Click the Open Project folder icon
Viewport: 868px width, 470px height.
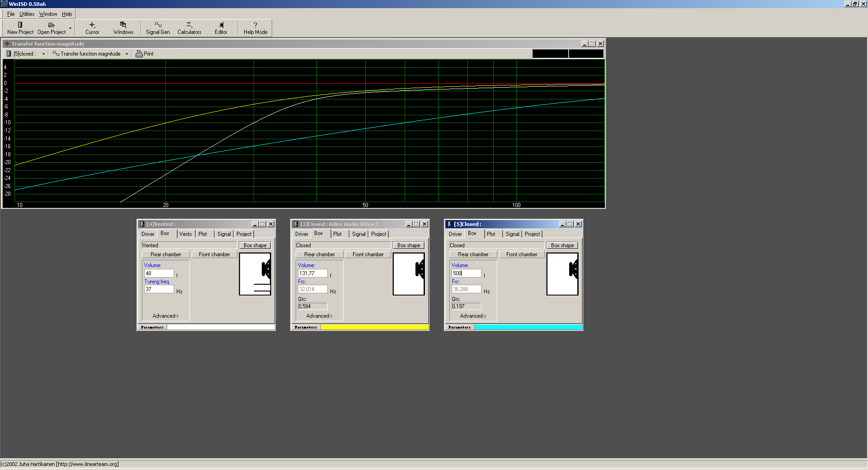[51, 25]
